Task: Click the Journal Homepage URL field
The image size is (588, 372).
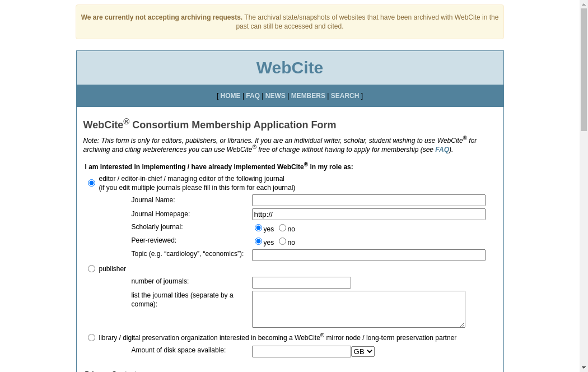Action: pyautogui.click(x=368, y=215)
